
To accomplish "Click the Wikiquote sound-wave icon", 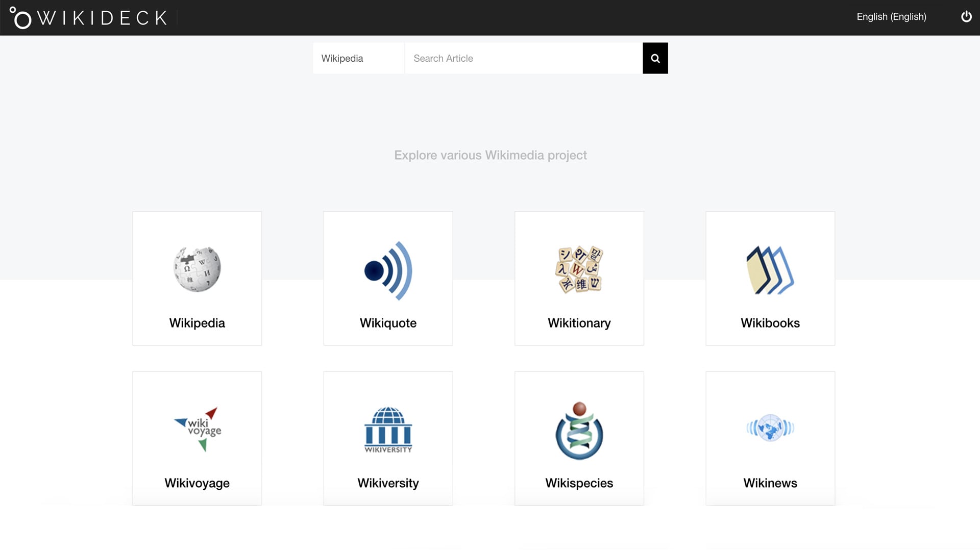I will 388,271.
